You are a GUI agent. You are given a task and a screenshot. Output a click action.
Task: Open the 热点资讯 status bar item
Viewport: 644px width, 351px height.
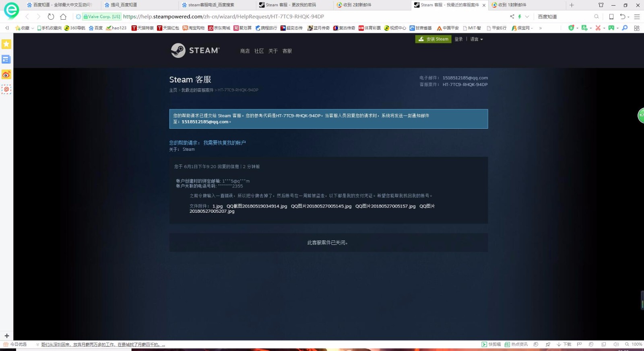[516, 344]
